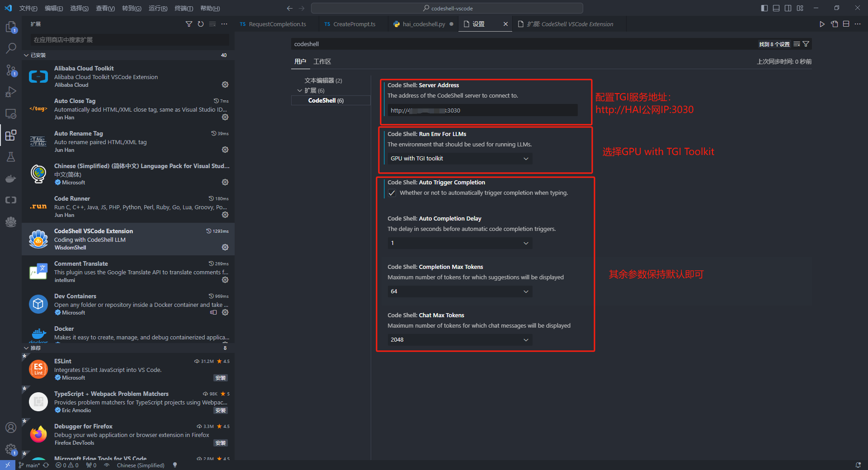
Task: Refresh the extensions list
Action: pyautogui.click(x=201, y=24)
